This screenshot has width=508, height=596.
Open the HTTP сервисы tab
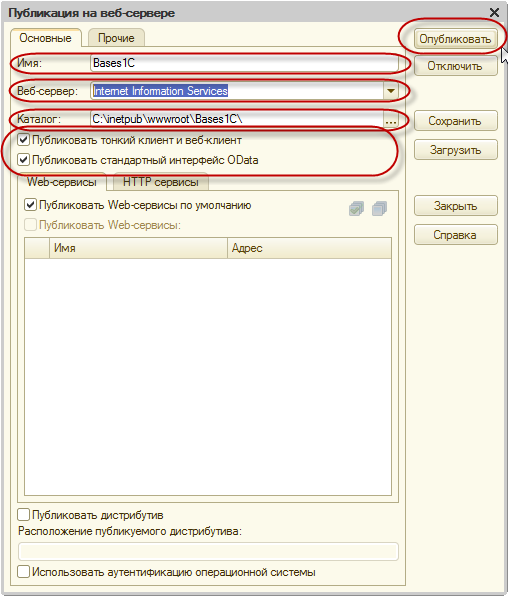click(160, 182)
